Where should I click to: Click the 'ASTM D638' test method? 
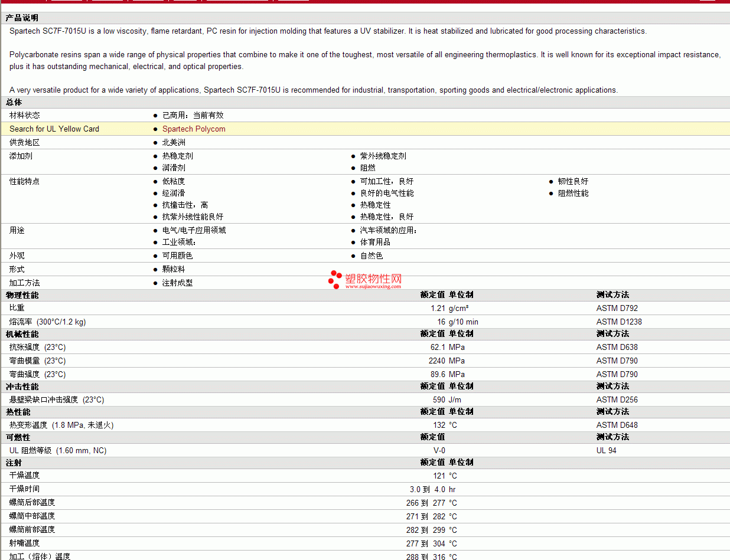click(617, 347)
